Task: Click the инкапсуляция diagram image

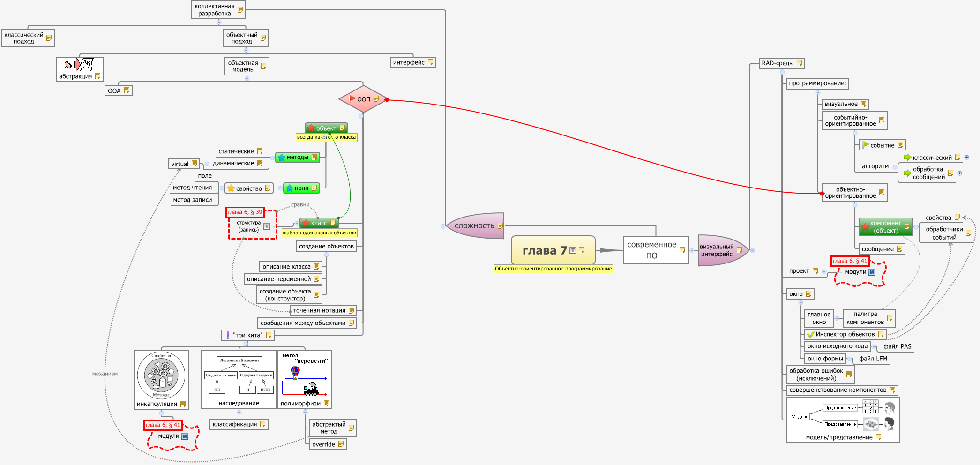Action: [x=161, y=375]
